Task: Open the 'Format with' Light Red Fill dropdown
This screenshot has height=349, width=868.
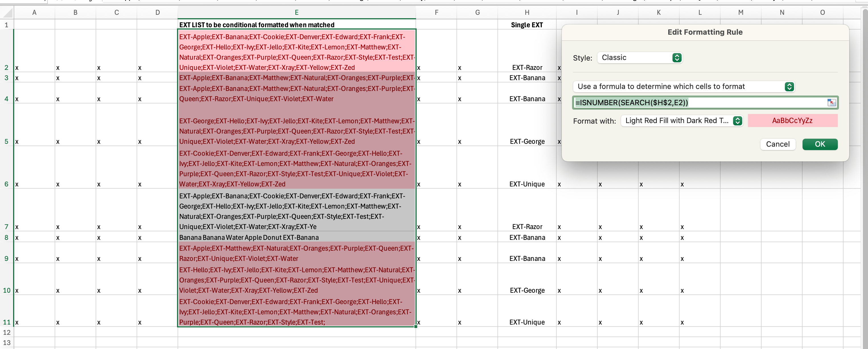Action: pyautogui.click(x=682, y=121)
